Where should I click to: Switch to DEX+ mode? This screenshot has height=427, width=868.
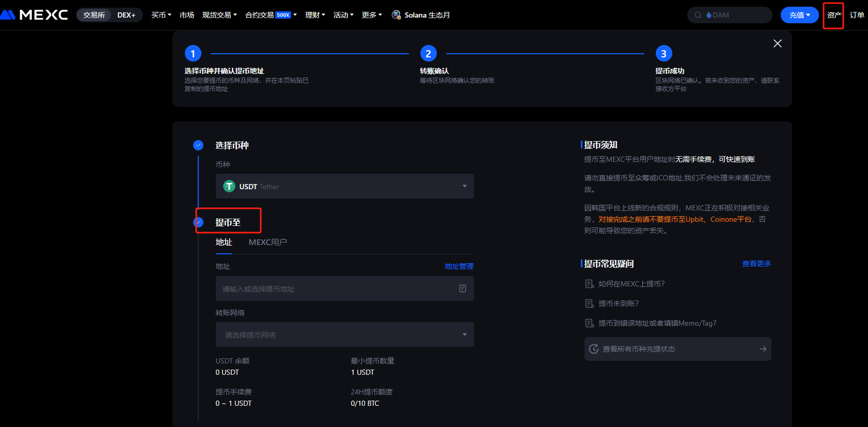(126, 15)
